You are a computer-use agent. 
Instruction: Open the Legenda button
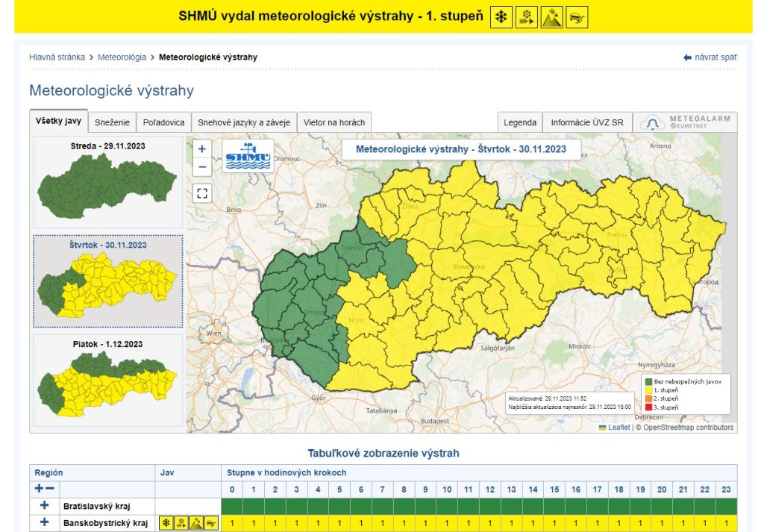click(x=520, y=122)
